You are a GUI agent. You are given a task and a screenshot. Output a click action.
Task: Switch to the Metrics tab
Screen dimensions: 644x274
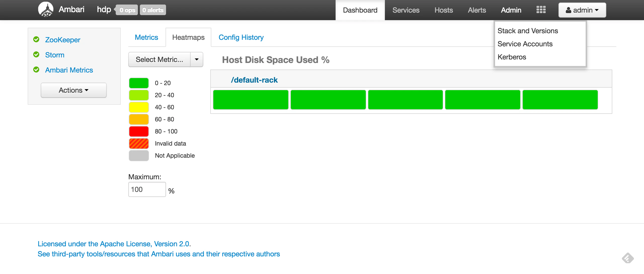coord(146,37)
